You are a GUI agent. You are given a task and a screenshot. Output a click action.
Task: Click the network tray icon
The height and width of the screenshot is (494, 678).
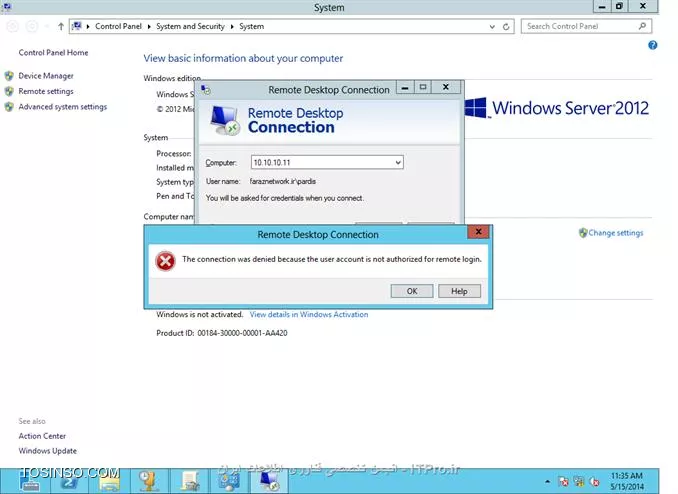[x=579, y=481]
